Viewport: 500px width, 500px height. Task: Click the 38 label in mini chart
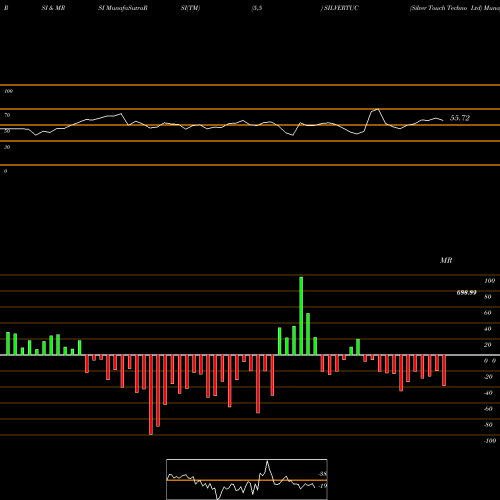322,474
